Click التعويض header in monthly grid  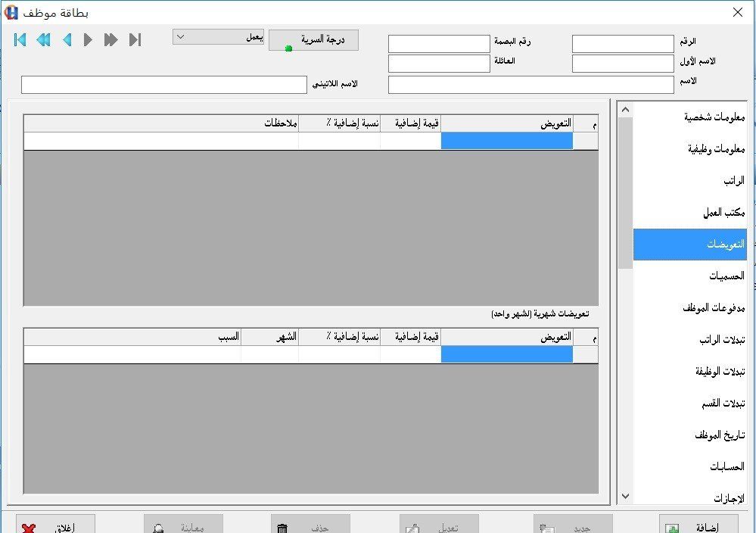coord(507,337)
